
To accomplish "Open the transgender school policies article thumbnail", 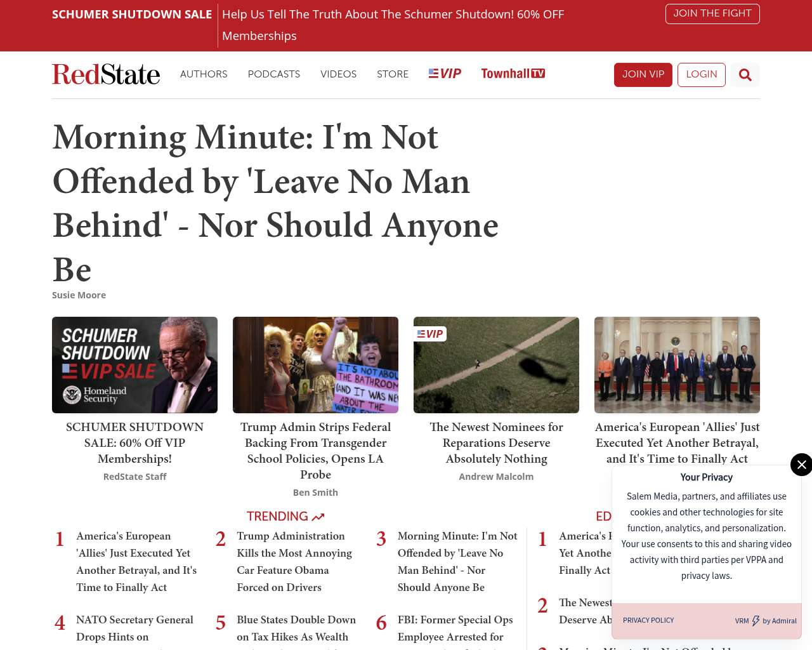I will point(315,365).
